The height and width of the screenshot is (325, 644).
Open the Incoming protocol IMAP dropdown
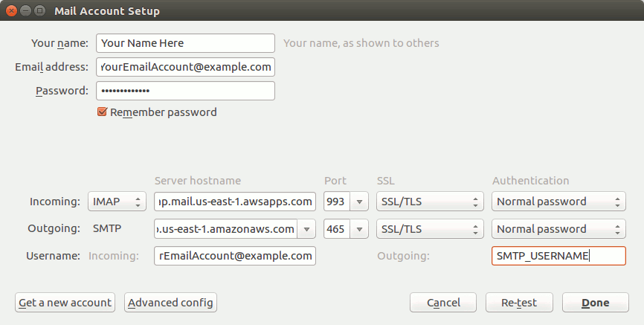click(x=117, y=202)
